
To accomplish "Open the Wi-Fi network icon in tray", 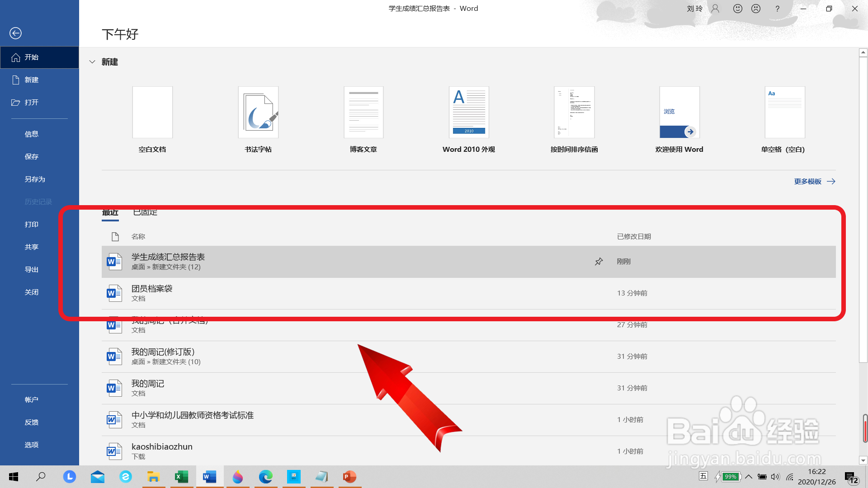I will click(790, 477).
